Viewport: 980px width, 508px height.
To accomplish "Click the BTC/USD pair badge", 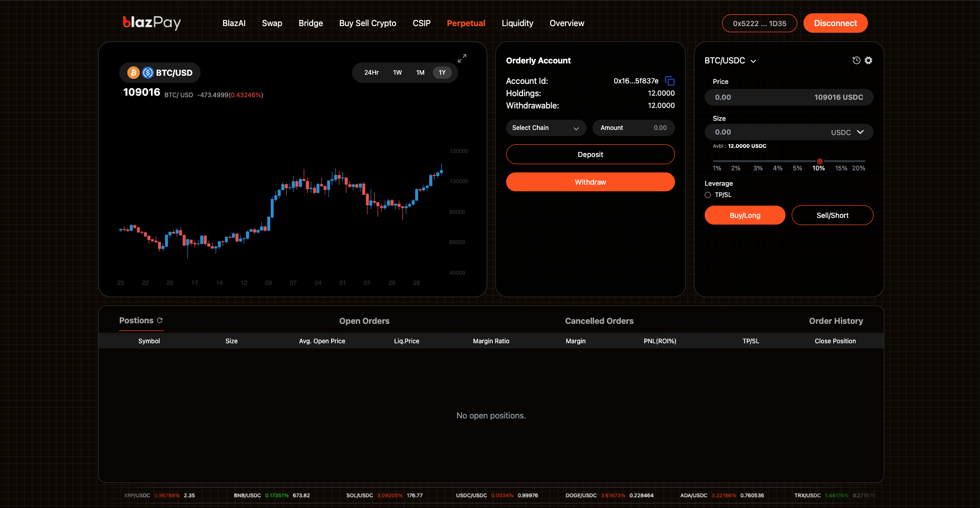I will (160, 73).
